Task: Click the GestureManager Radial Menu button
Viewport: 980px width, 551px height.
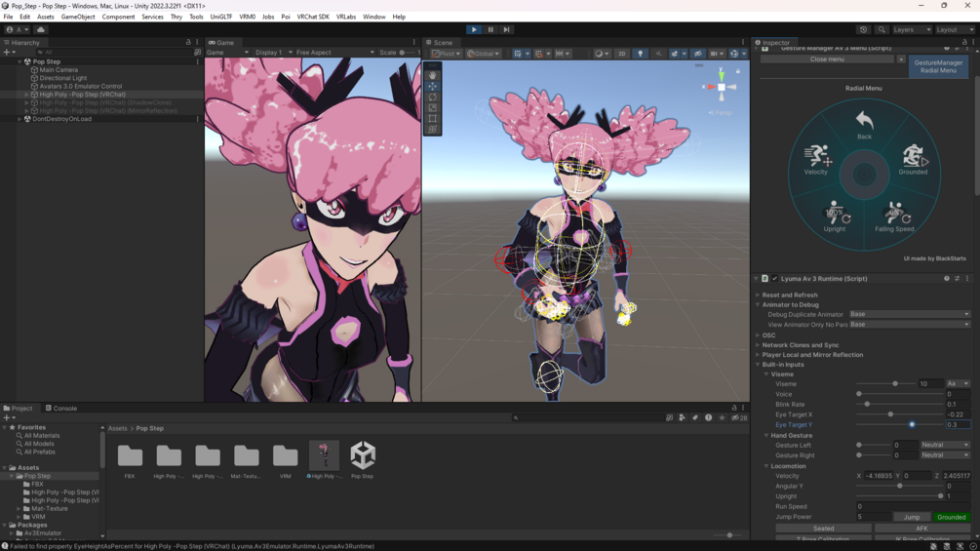Action: click(x=938, y=66)
